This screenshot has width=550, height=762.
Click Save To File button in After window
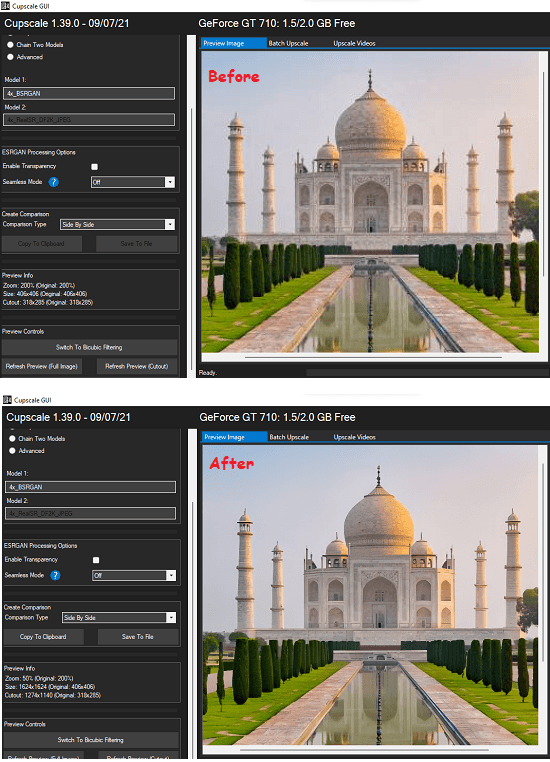(x=138, y=637)
